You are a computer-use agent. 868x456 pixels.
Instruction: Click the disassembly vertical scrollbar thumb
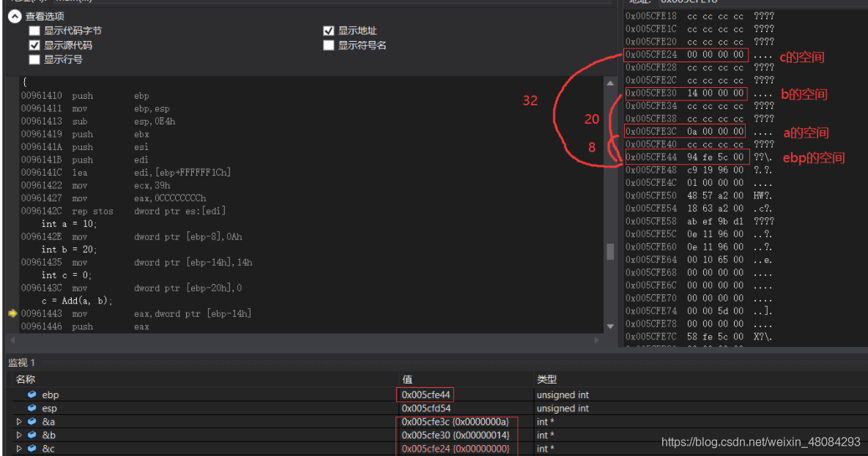610,252
